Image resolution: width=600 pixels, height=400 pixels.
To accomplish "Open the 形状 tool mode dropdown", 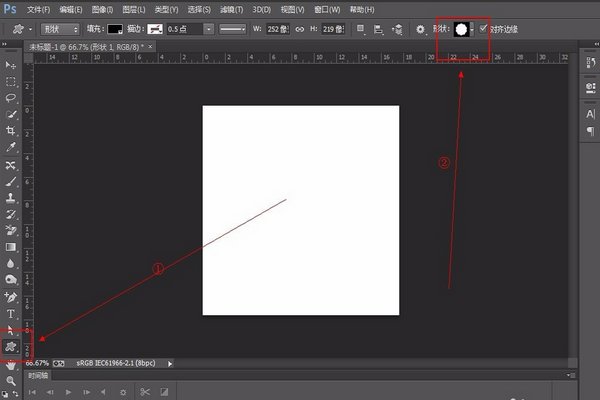I will (x=60, y=30).
